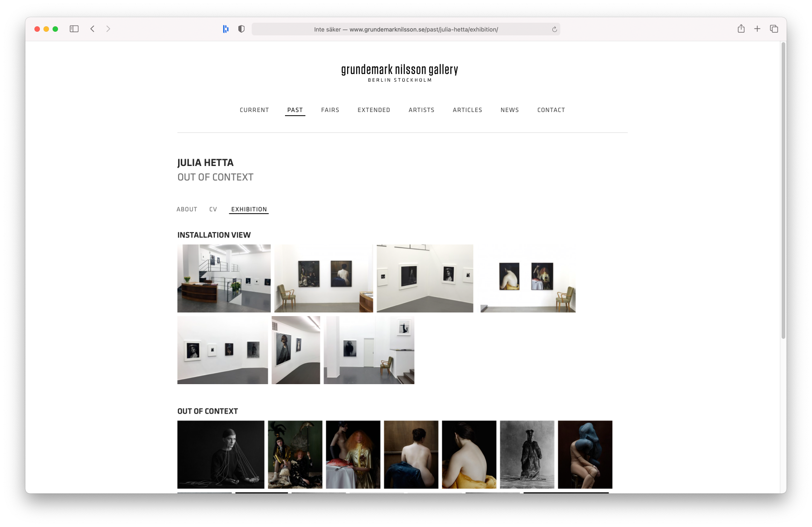Image resolution: width=812 pixels, height=527 pixels.
Task: Open narrow installation view of curved wall
Action: (296, 350)
